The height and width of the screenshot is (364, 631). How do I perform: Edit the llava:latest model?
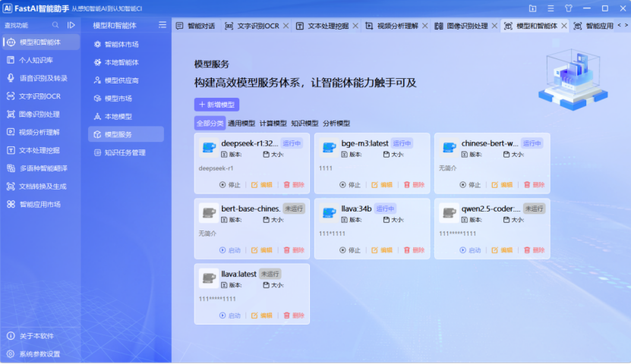[261, 315]
